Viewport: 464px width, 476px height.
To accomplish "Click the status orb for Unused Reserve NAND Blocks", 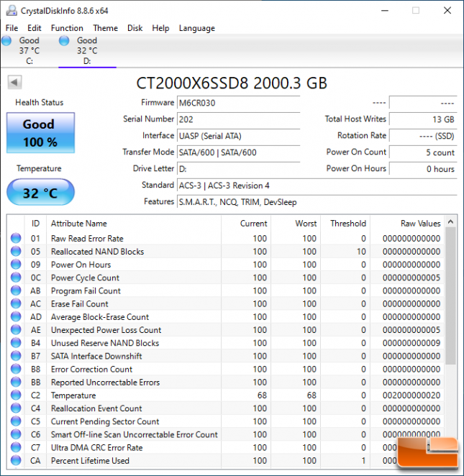I will [16, 343].
